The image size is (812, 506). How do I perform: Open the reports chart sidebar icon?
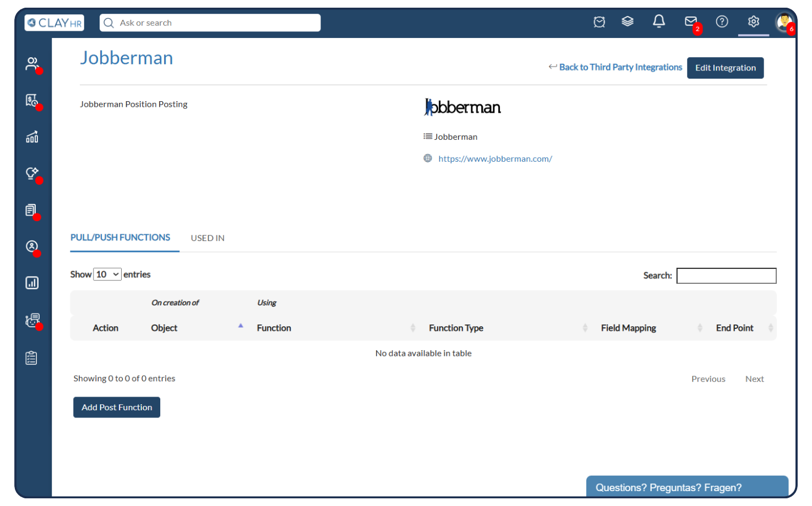[32, 283]
